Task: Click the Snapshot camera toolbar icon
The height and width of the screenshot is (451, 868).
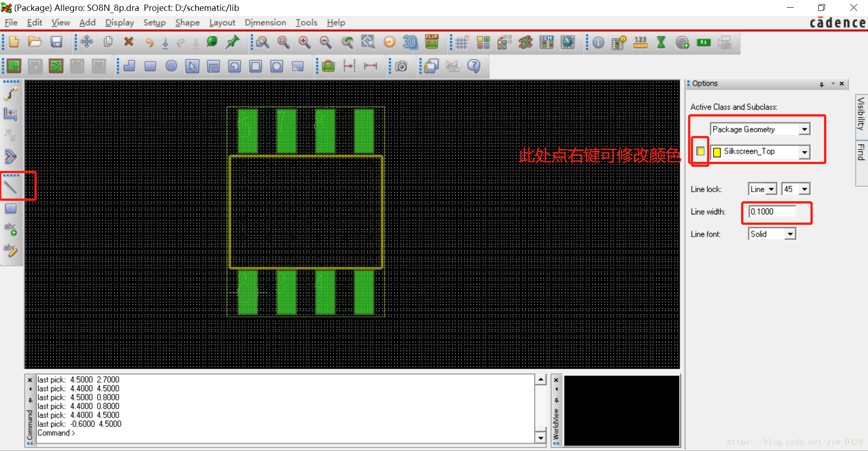Action: click(x=401, y=66)
